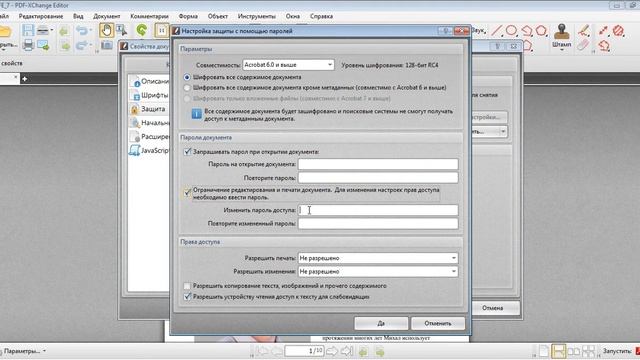
Task: Click 'Повторите измененный пароль' field
Action: [x=378, y=224]
